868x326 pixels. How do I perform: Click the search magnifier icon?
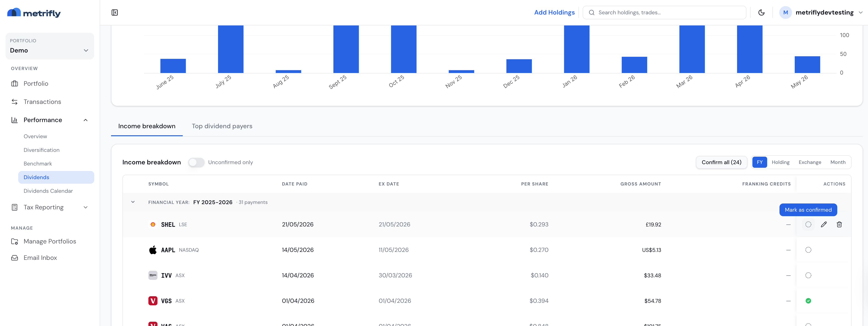point(591,13)
